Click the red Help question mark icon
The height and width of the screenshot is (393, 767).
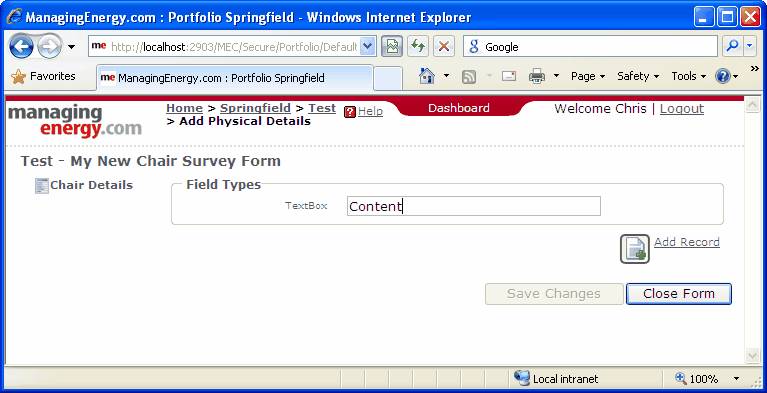point(350,112)
